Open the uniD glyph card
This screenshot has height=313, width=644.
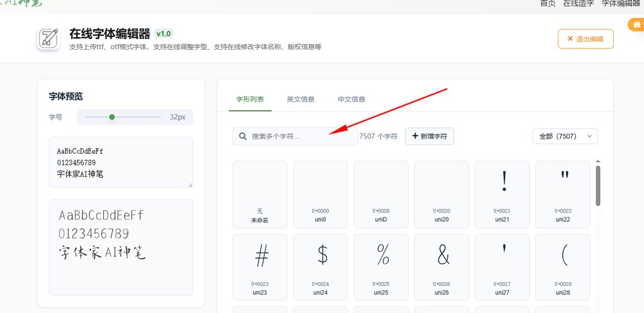tap(381, 194)
